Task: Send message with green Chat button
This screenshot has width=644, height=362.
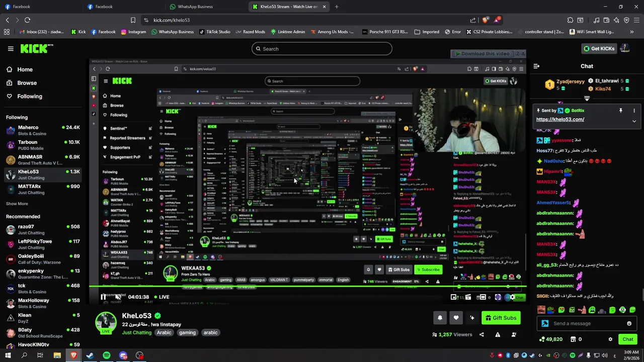Action: click(627, 339)
